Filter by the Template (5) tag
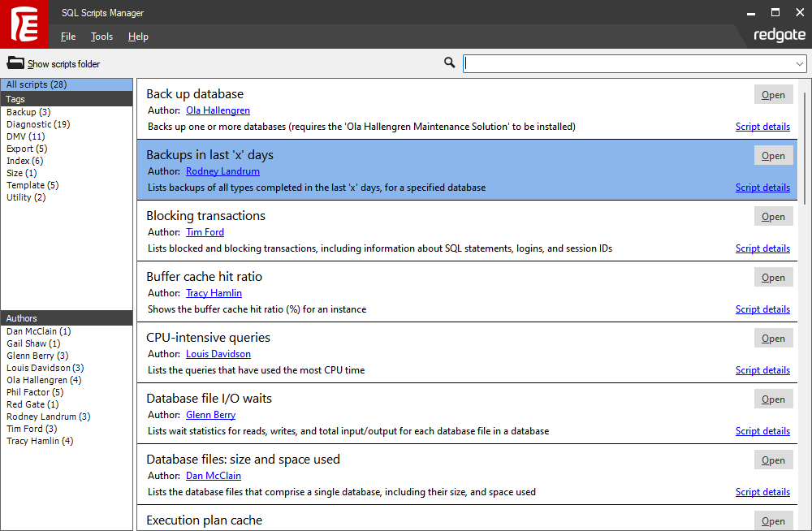This screenshot has height=531, width=812. pyautogui.click(x=32, y=185)
